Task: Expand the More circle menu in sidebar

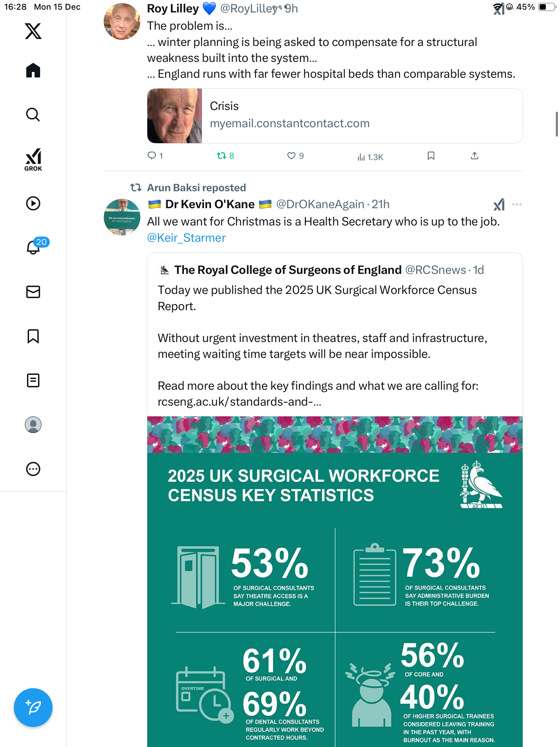Action: coord(33,469)
